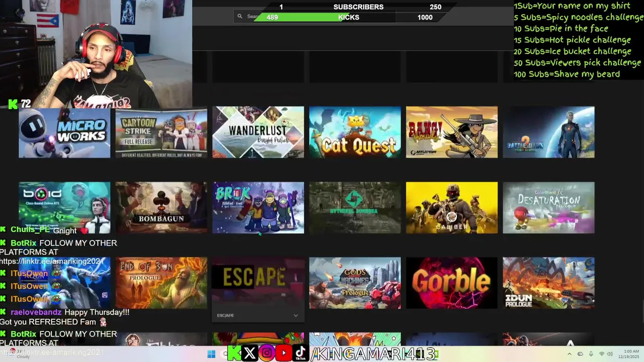Open the Desaturation prologue tile
Screen dimensions: 644x362
pos(548,208)
